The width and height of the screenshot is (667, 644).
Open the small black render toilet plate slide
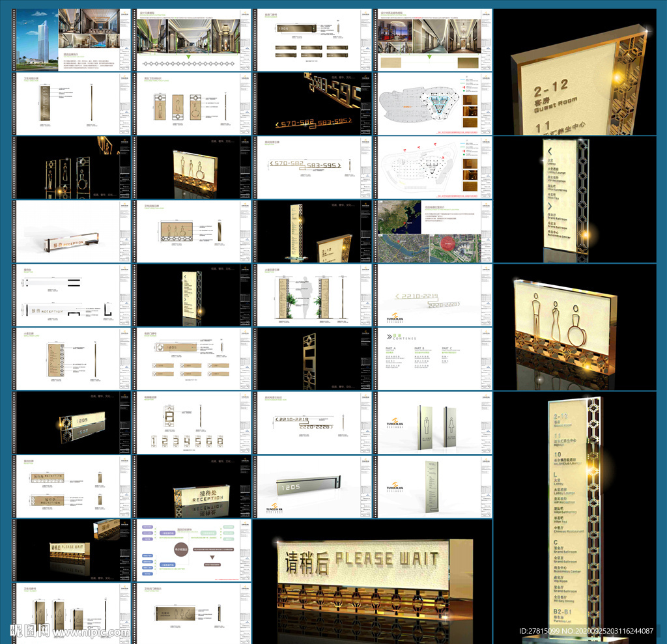(x=193, y=167)
